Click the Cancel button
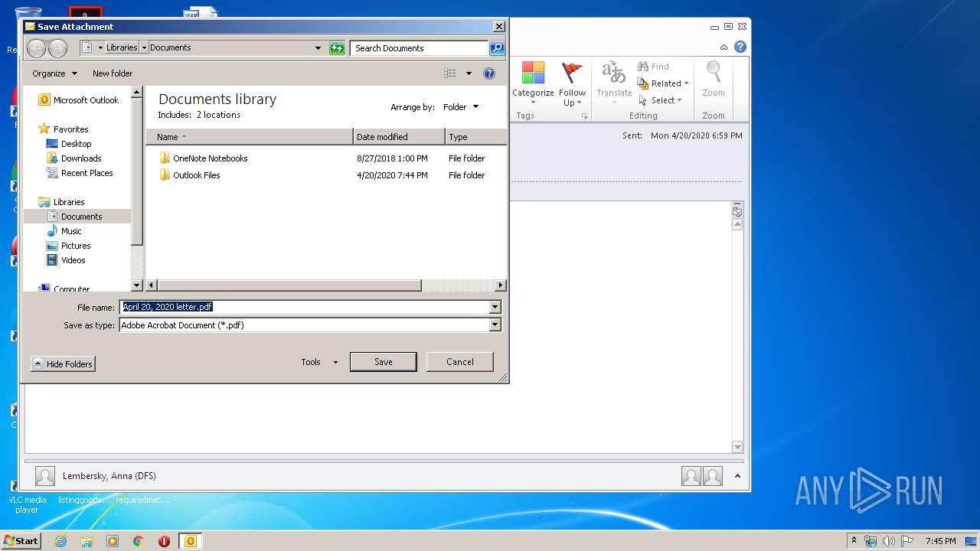980x551 pixels. (460, 362)
